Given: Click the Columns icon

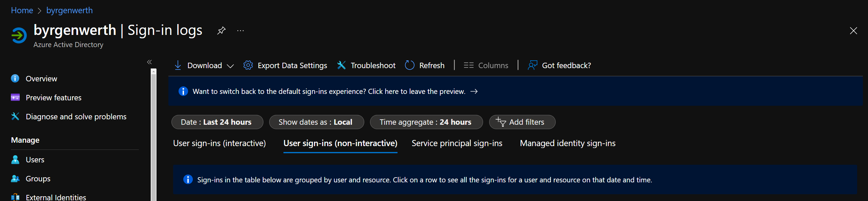Looking at the screenshot, I should point(468,65).
